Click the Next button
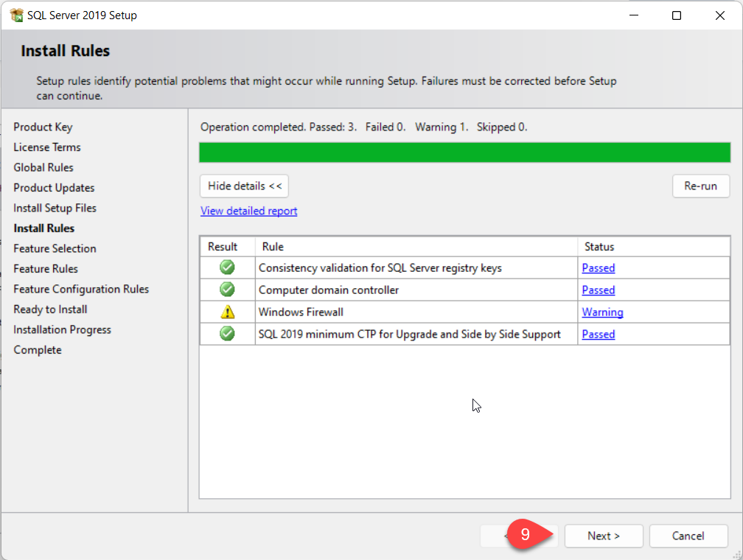The image size is (743, 560). click(x=604, y=536)
